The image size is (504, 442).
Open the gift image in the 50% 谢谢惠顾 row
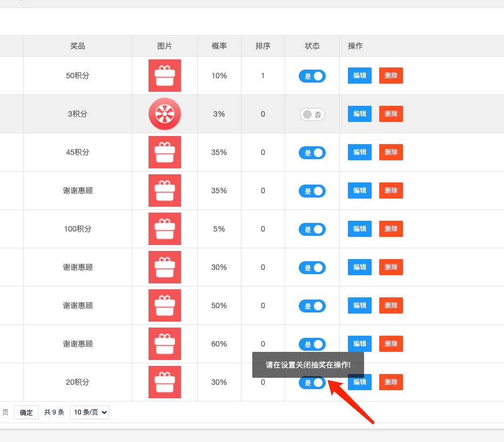[x=165, y=305]
